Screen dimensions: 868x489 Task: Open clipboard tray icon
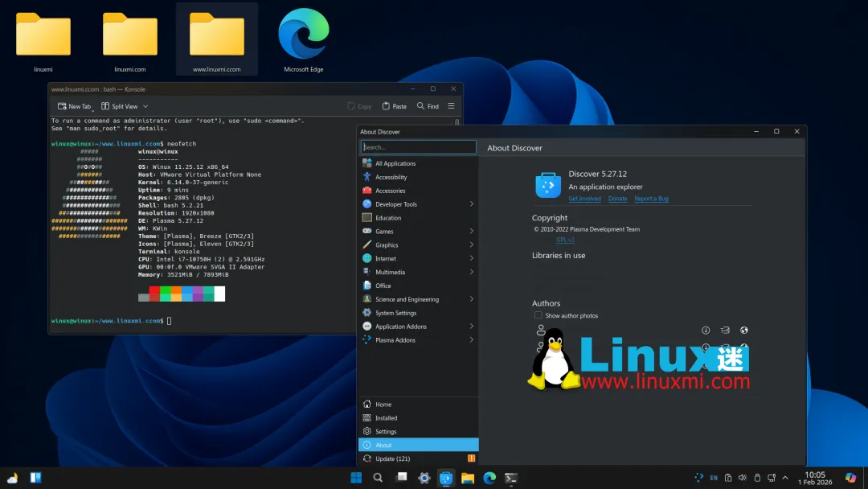[x=728, y=478]
